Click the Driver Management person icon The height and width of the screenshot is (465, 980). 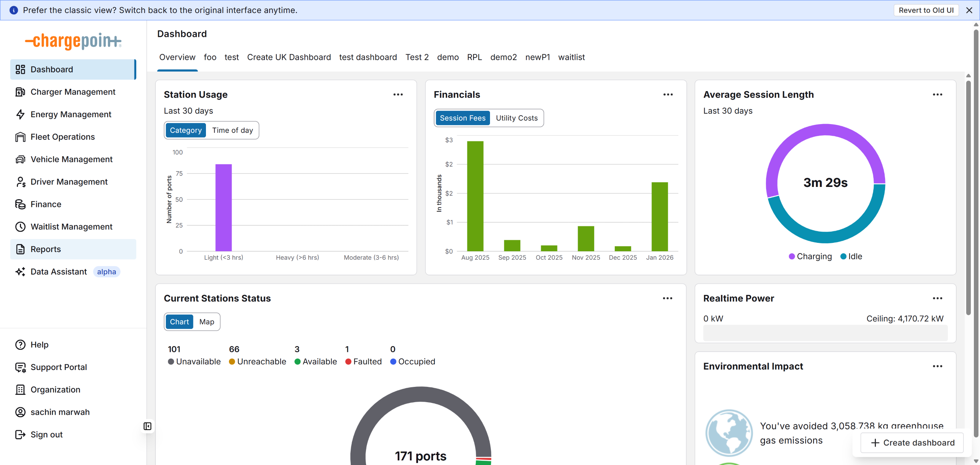20,182
